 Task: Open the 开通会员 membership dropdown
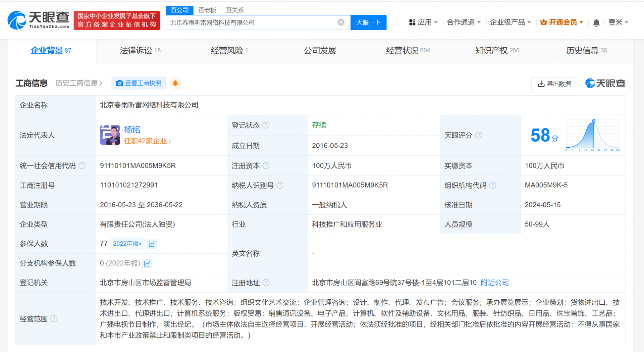562,22
